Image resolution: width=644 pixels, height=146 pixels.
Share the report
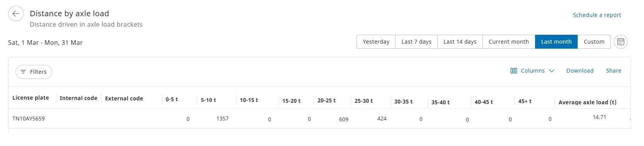(x=613, y=71)
